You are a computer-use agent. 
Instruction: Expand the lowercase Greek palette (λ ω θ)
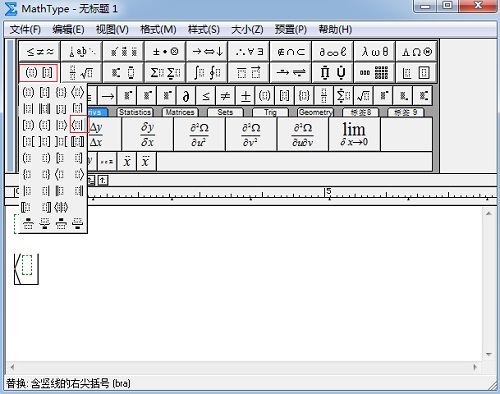[x=375, y=52]
